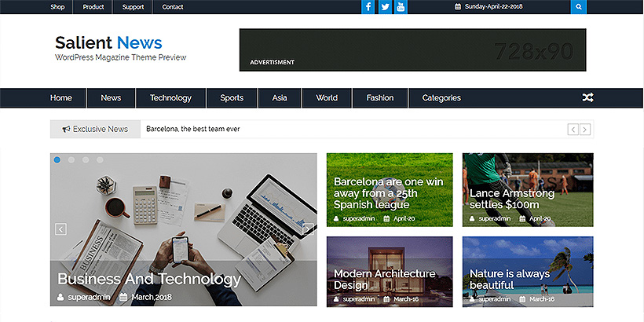
Task: Open the Support top link
Action: point(133,7)
